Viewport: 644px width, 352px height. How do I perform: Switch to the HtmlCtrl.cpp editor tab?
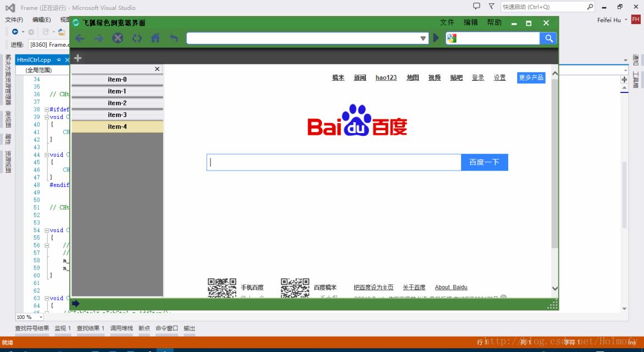pyautogui.click(x=34, y=59)
